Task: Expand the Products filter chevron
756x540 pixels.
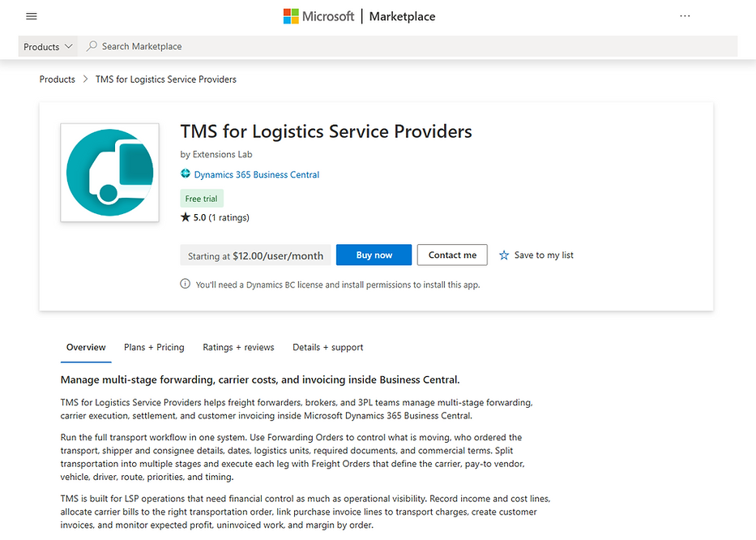Action: [70, 46]
